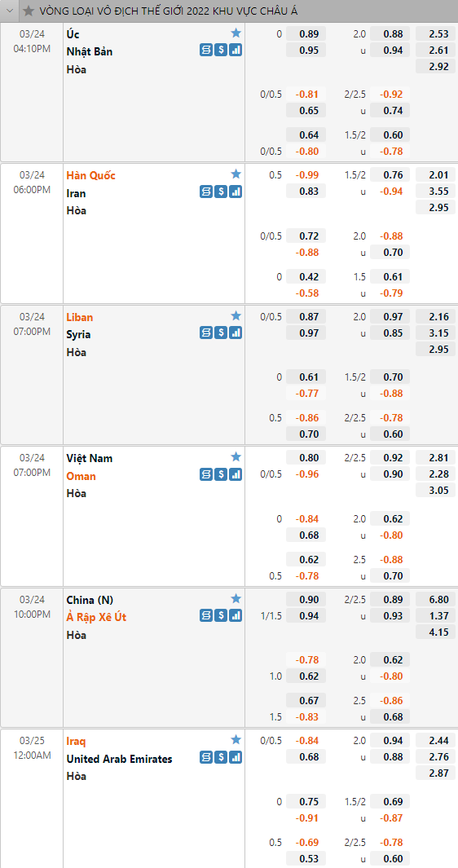This screenshot has width=458, height=868.
Task: Open the S icon for China match
Action: (206, 615)
